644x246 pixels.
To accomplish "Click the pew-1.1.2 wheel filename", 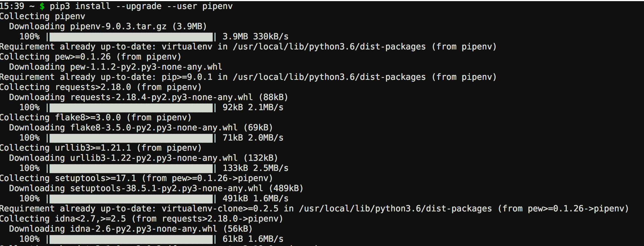I will click(146, 67).
